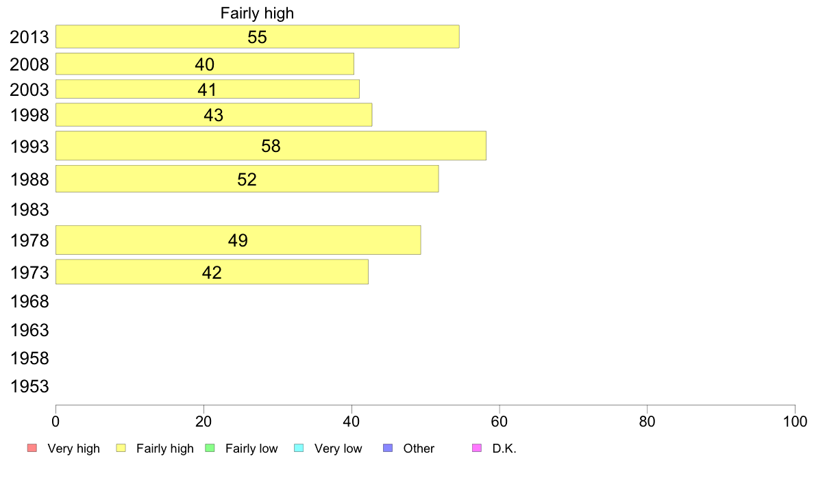
Task: Select the 1993 bar showing 58
Action: [271, 146]
